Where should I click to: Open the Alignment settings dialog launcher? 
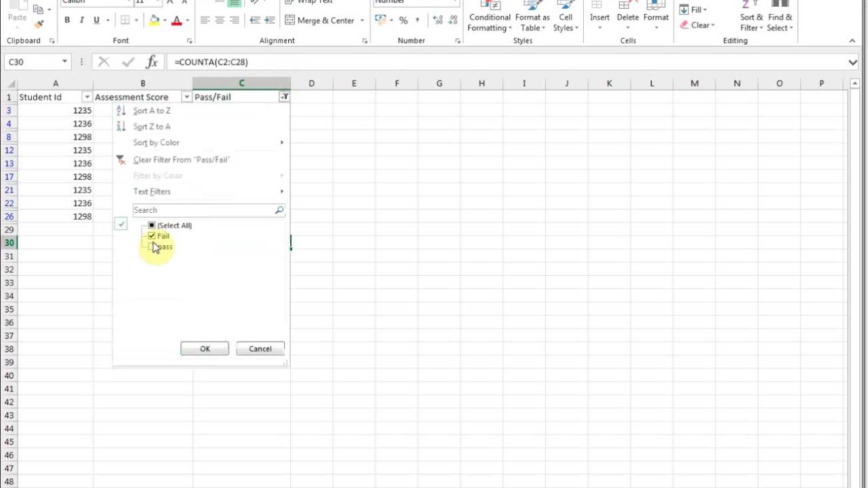coord(365,41)
